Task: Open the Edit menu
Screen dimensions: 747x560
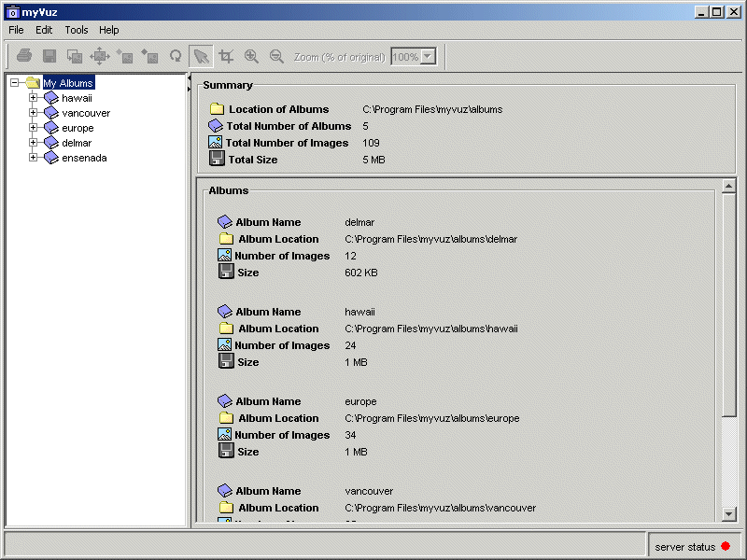Action: [x=44, y=30]
